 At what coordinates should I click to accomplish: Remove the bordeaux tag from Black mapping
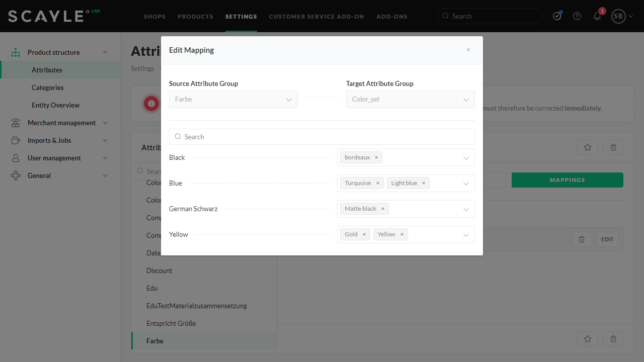pyautogui.click(x=376, y=157)
